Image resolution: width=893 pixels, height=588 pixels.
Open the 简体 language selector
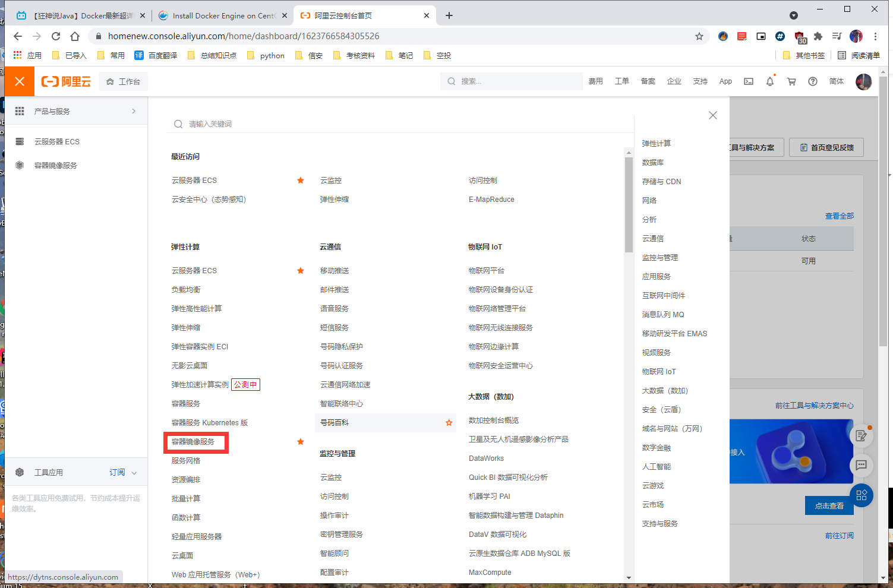(x=837, y=81)
